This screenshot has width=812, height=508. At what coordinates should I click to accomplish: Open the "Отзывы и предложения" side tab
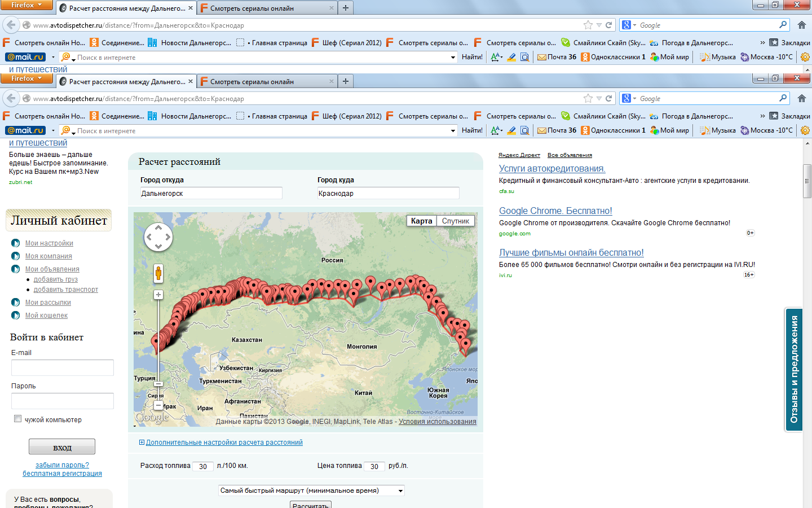point(794,369)
